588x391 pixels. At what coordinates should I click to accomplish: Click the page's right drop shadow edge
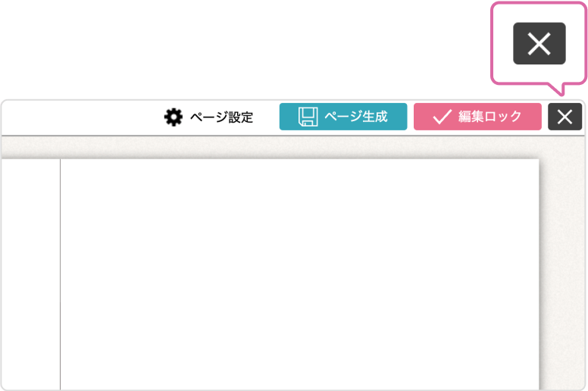pyautogui.click(x=541, y=274)
